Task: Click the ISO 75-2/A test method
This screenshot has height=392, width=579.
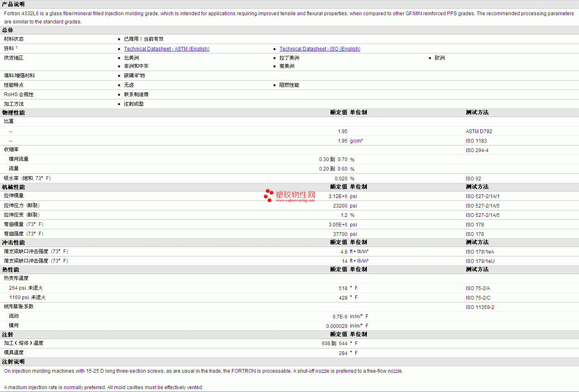Action: (478, 288)
